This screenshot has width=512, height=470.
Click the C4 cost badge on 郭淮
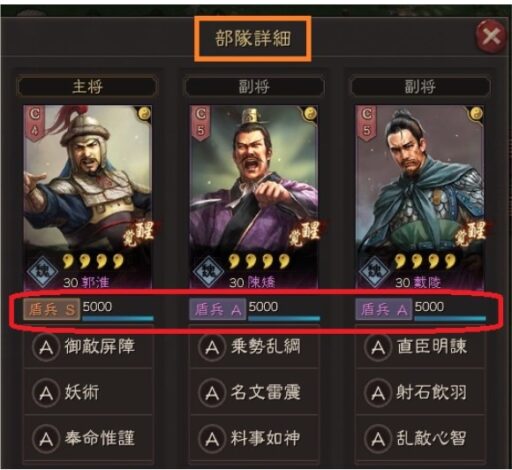pyautogui.click(x=35, y=123)
